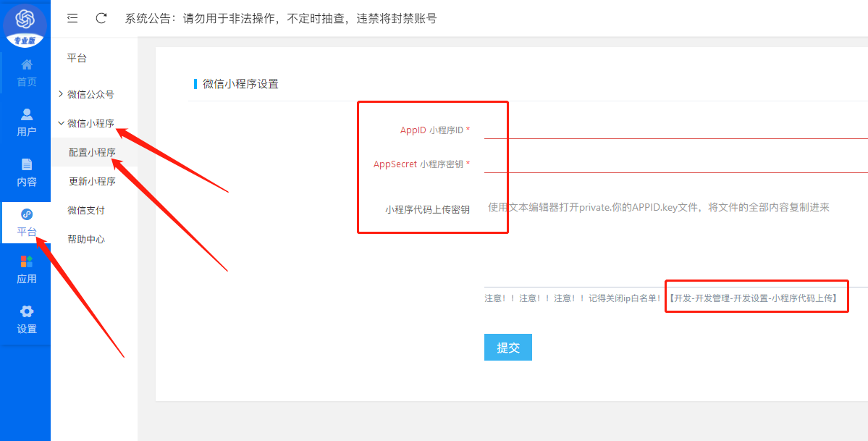Select the 平台 link icon in sidebar

(26, 214)
